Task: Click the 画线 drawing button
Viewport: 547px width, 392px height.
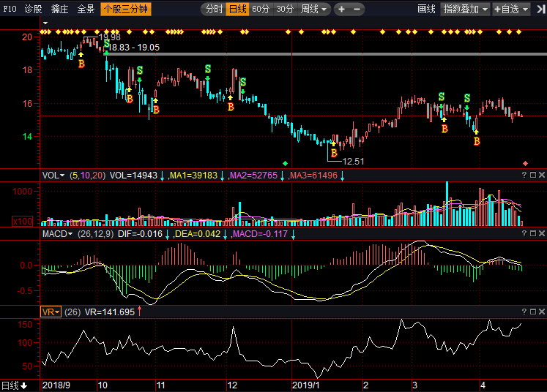Action: coord(426,10)
